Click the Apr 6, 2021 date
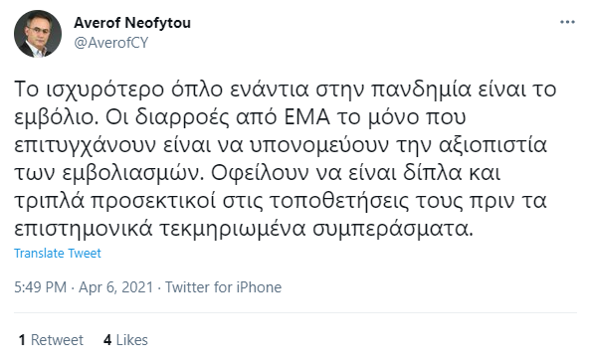Image resolution: width=589 pixels, height=364 pixels. pos(116,287)
